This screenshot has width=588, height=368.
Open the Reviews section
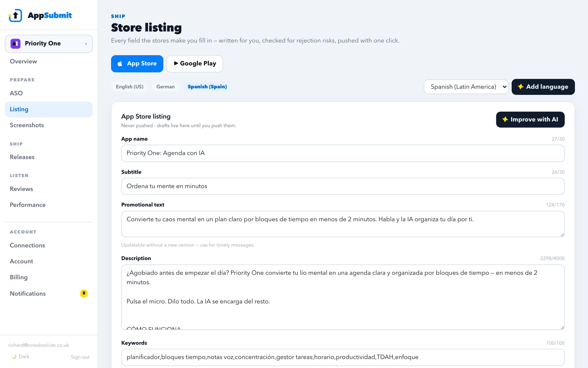pyautogui.click(x=49, y=189)
